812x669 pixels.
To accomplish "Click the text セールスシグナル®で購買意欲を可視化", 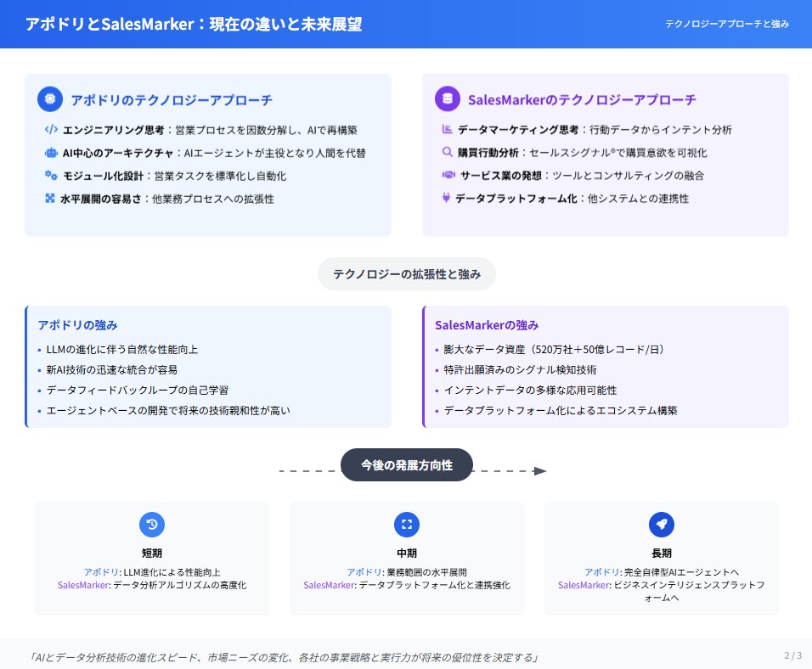I will pos(618,153).
